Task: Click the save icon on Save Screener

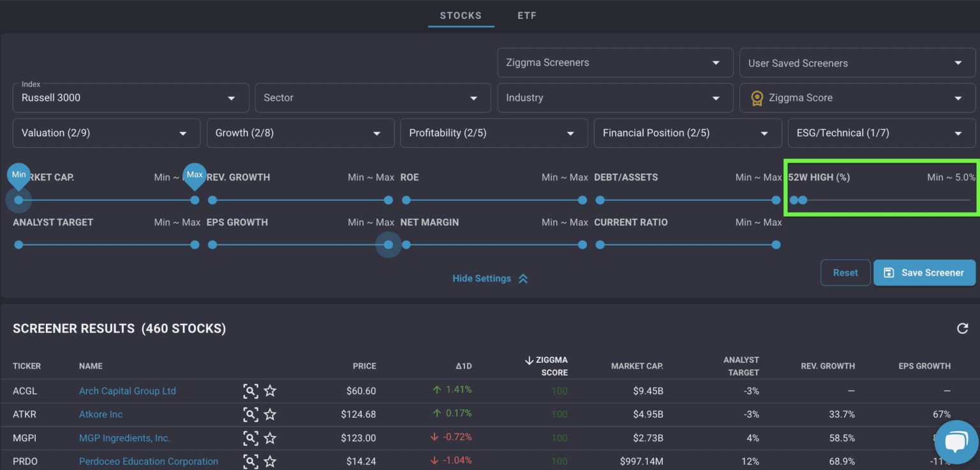Action: (889, 272)
